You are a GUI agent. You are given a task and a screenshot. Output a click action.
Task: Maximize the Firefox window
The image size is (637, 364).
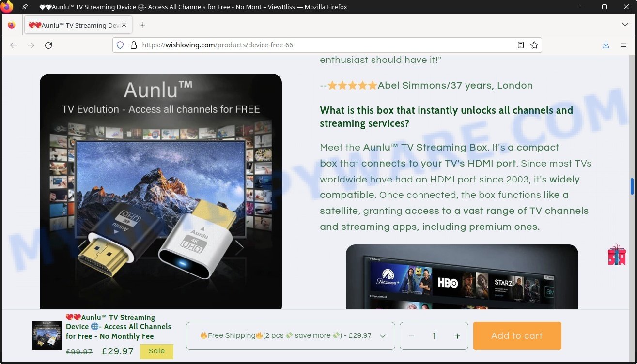click(x=605, y=7)
